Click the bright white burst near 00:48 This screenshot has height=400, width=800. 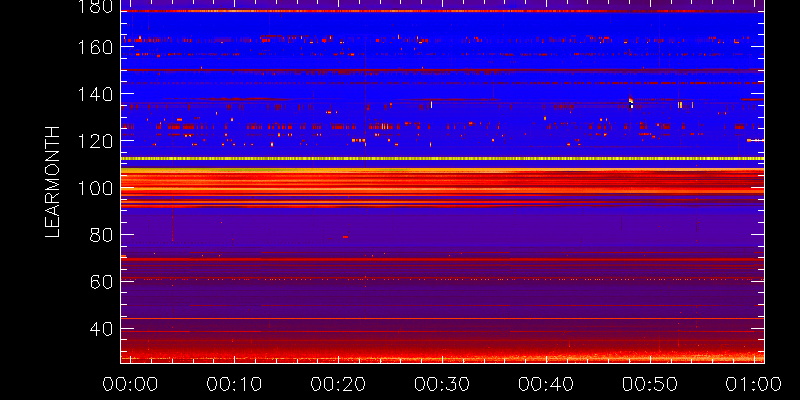point(631,103)
